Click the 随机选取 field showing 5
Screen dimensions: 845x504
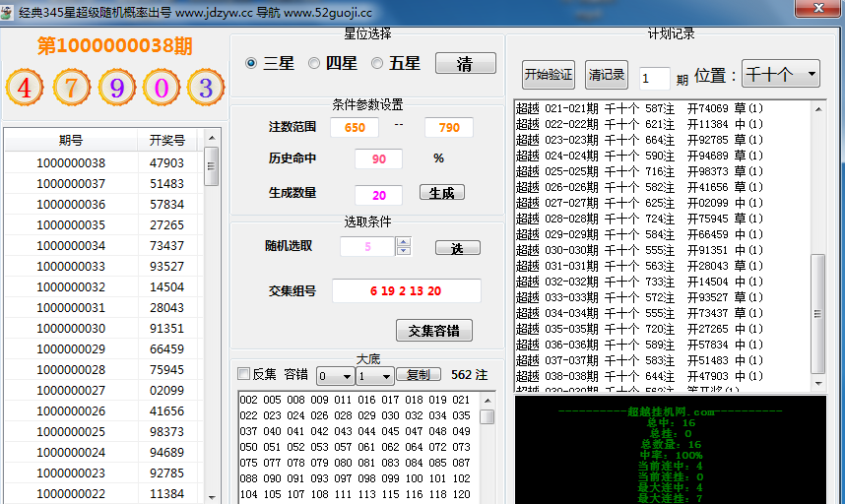pos(367,247)
